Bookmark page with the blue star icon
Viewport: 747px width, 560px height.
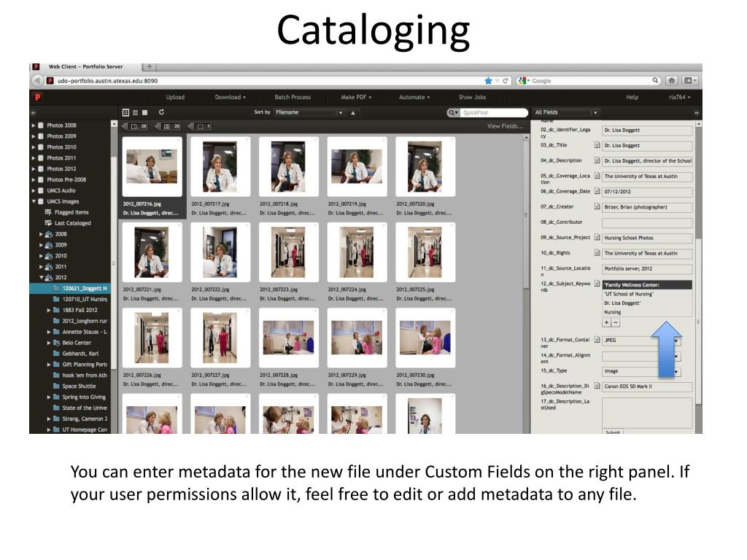pos(488,81)
